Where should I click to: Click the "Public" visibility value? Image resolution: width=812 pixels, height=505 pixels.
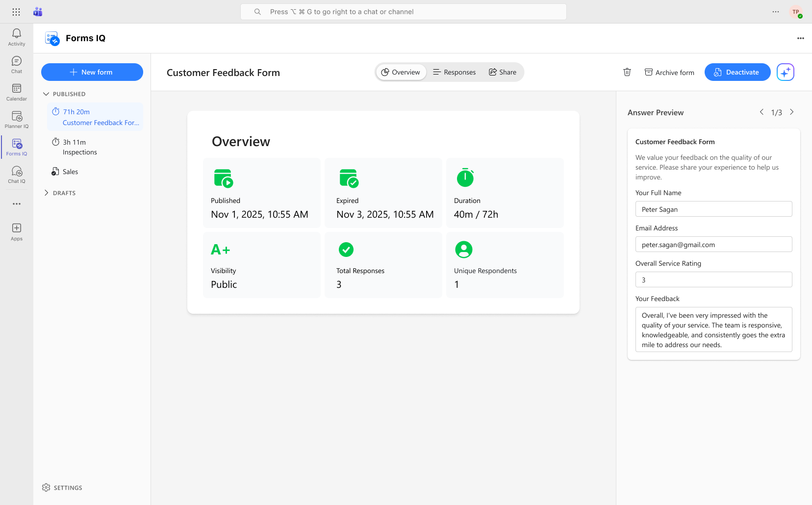coord(224,284)
